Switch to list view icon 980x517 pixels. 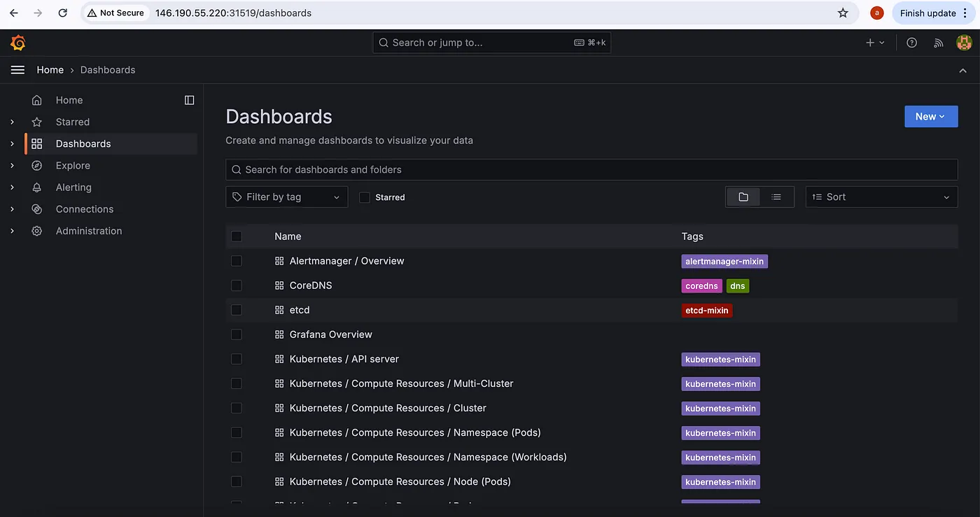[776, 197]
